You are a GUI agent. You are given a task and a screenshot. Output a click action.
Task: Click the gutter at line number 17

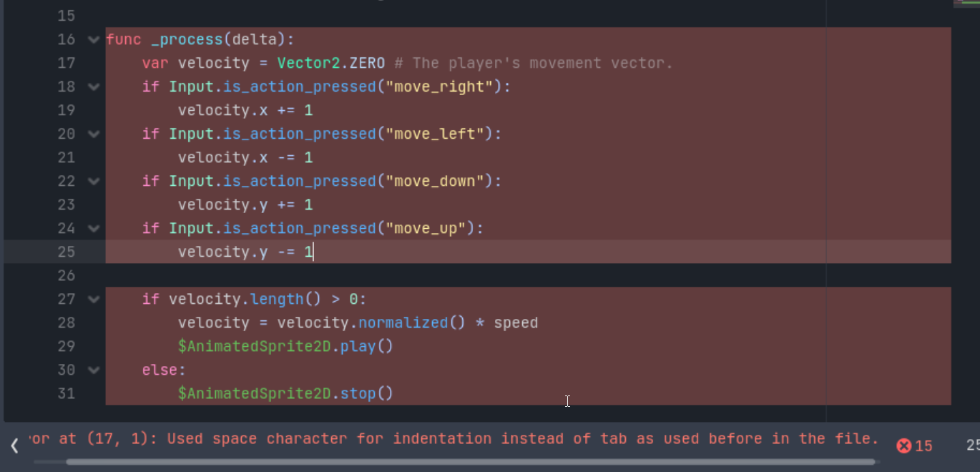(67, 63)
